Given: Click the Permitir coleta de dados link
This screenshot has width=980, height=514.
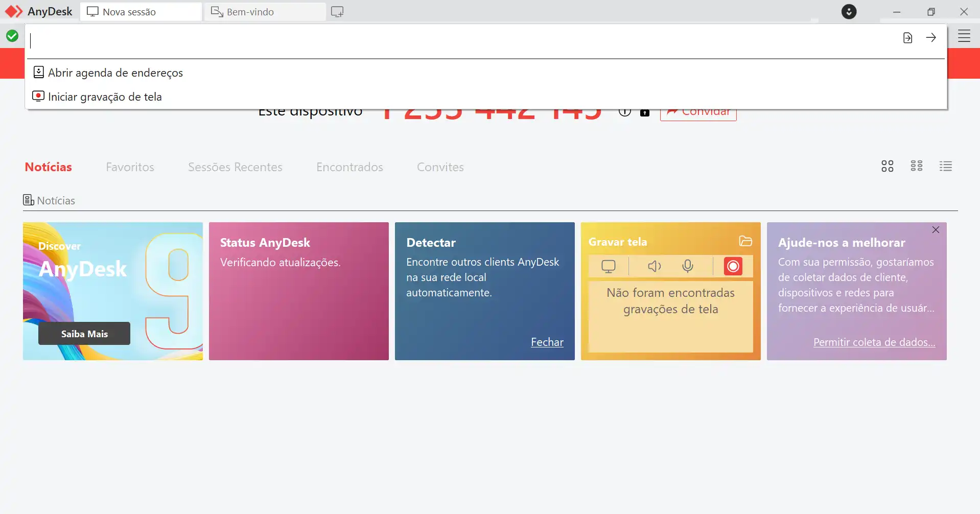Looking at the screenshot, I should (x=874, y=342).
